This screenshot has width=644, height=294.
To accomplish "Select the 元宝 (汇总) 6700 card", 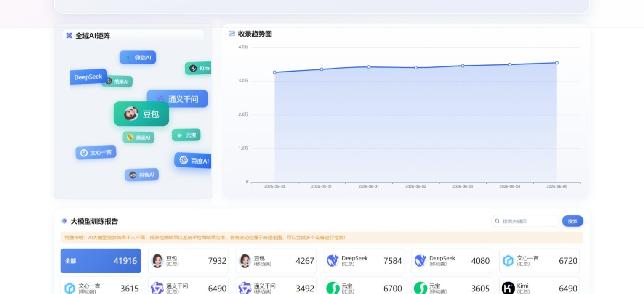I will pyautogui.click(x=364, y=286).
